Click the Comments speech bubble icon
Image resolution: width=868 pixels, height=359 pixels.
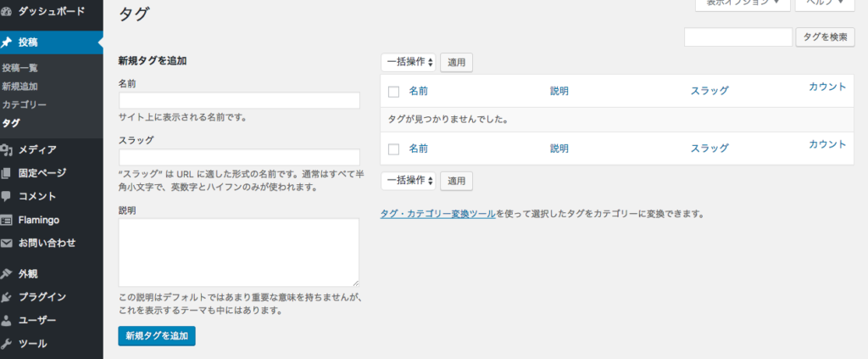tap(7, 196)
